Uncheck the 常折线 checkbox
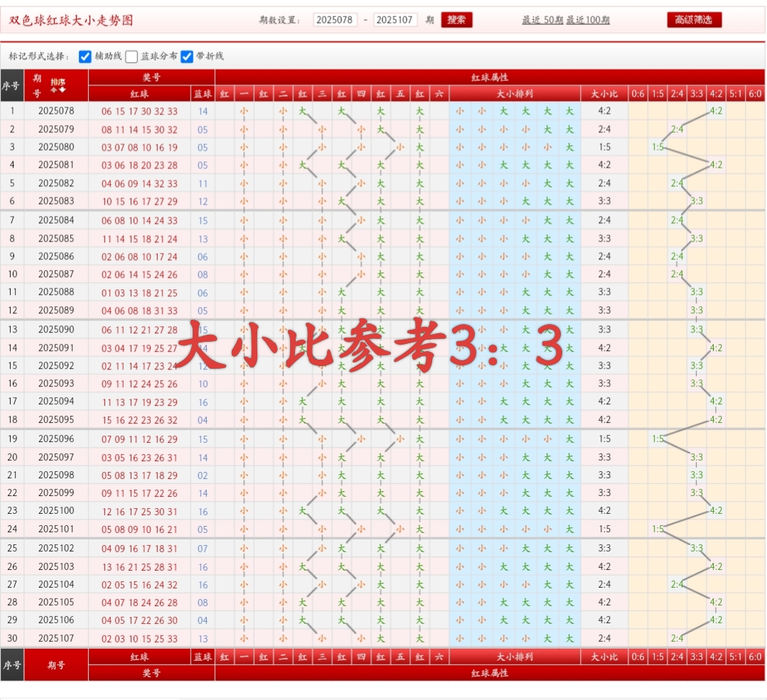This screenshot has height=700, width=767. pos(186,55)
